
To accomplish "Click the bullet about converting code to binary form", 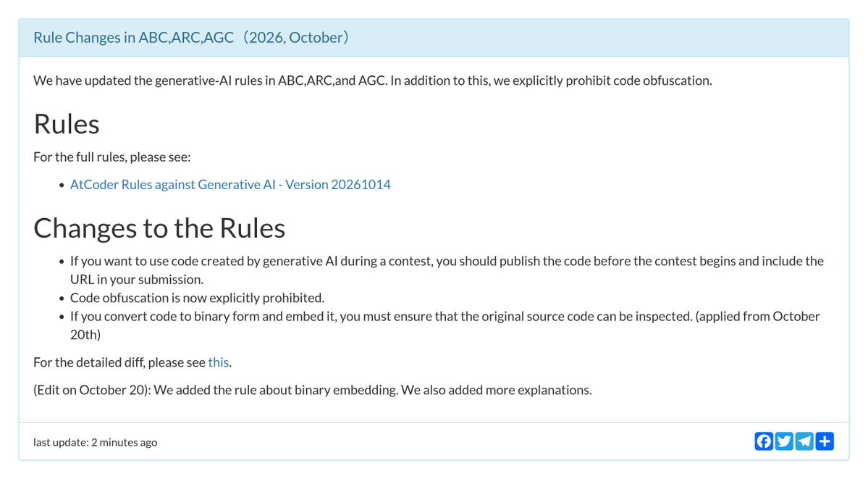I will (x=445, y=325).
